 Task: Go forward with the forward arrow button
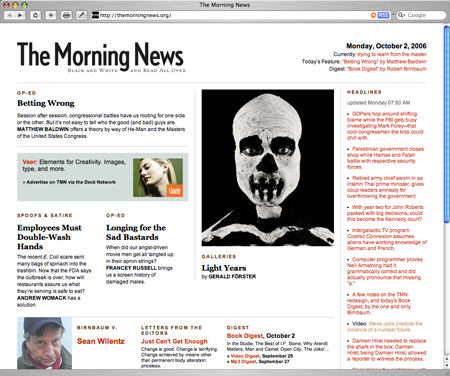click(20, 15)
